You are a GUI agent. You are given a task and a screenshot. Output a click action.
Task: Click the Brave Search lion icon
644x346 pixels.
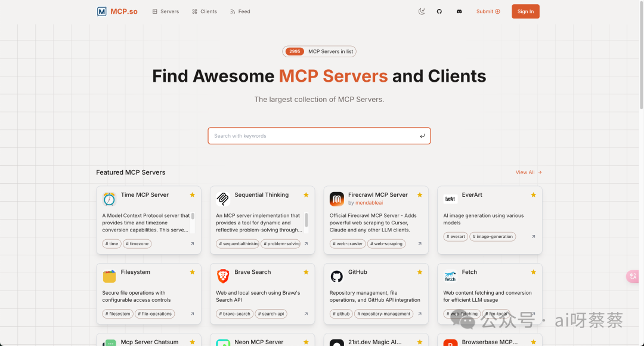pos(222,276)
